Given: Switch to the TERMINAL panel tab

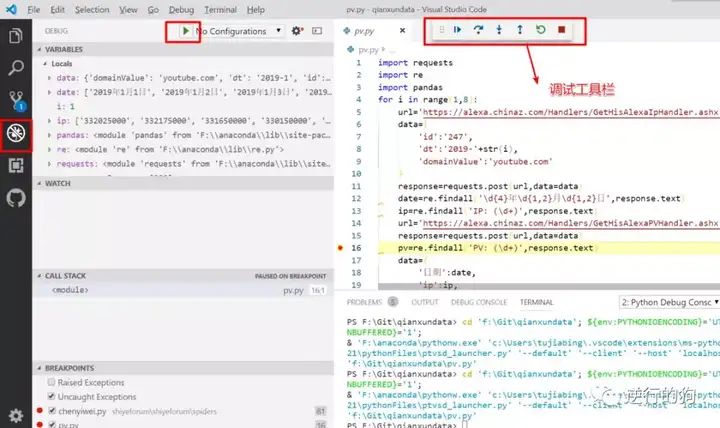Looking at the screenshot, I should click(536, 302).
